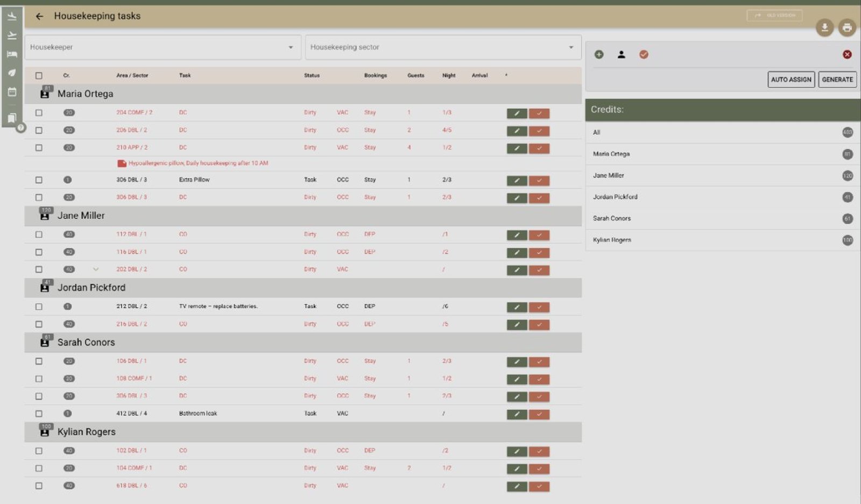Check the box for 212 DBL / 2
Viewport: 861px width, 504px height.
pos(39,307)
